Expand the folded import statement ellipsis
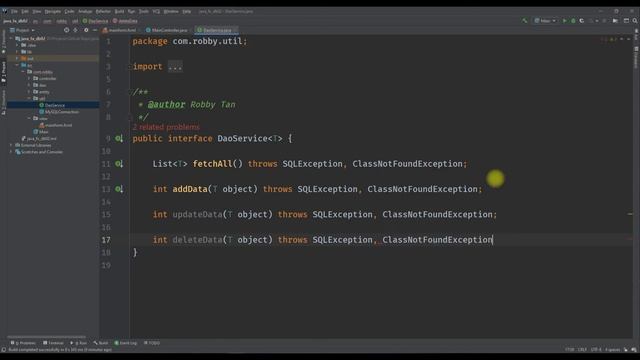Screen dimensions: 640x360 pos(175,67)
